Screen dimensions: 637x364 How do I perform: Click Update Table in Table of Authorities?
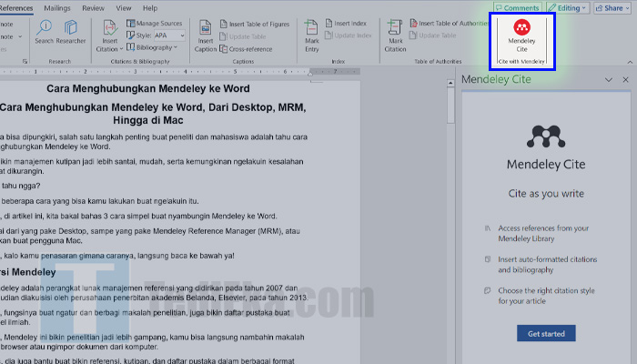coord(432,35)
